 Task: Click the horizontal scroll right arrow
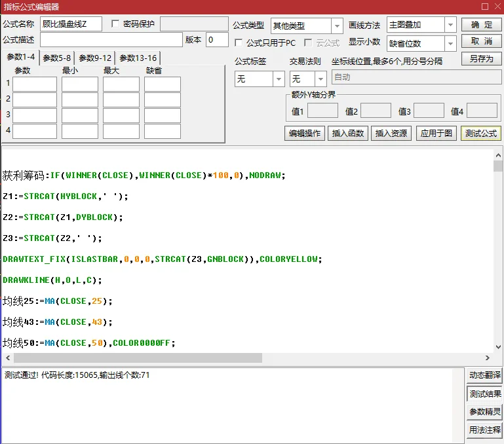click(487, 358)
